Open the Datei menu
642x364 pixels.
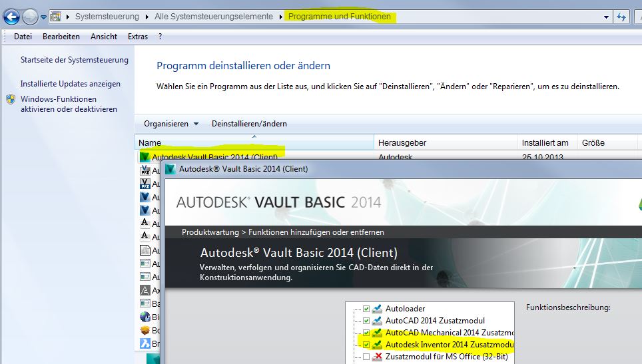[23, 37]
